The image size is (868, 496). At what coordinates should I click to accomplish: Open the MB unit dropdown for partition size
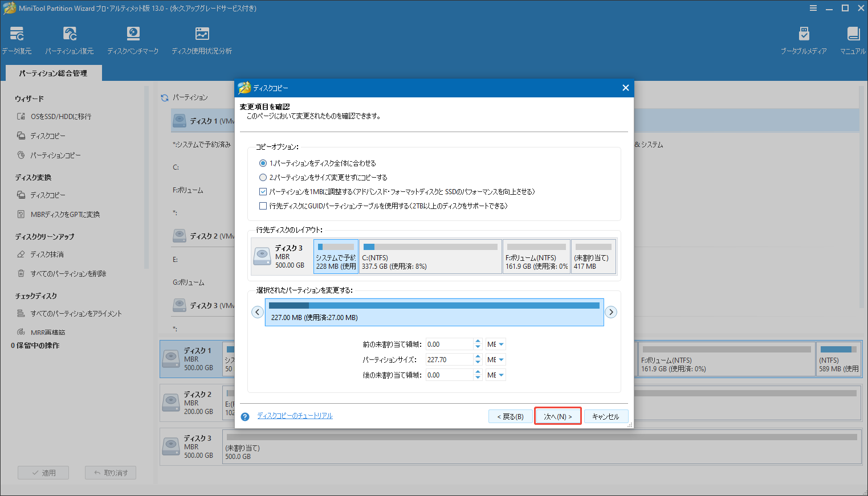[x=495, y=359]
